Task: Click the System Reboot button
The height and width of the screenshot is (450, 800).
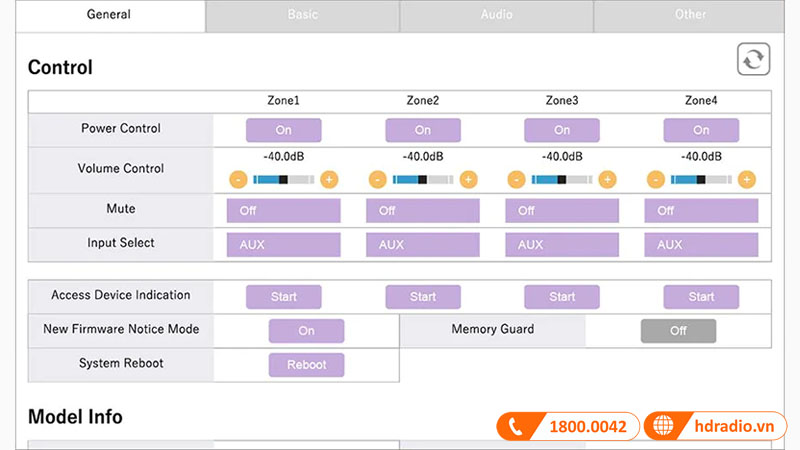Action: (x=306, y=365)
